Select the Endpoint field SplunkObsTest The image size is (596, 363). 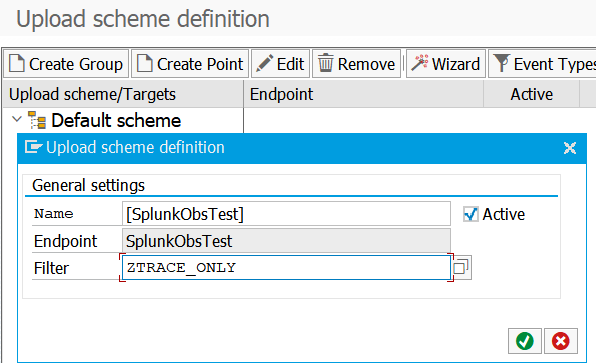pos(286,241)
